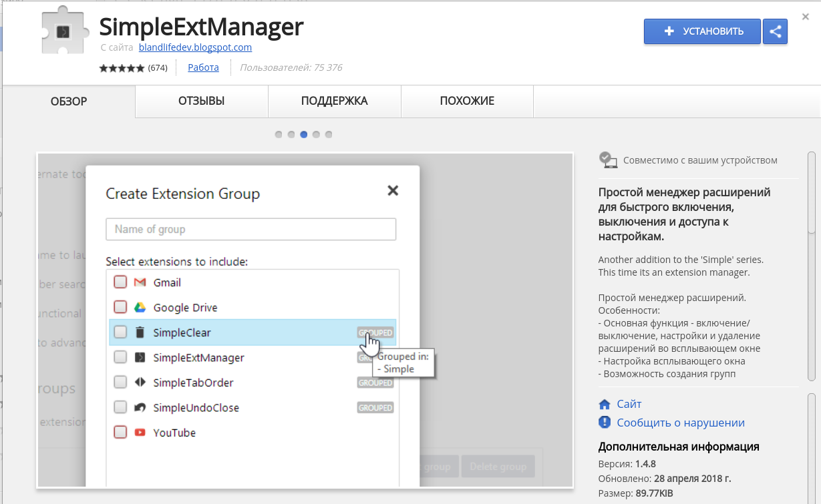Enable the SimpleTabOrder checkbox
The width and height of the screenshot is (821, 504).
[x=120, y=383]
